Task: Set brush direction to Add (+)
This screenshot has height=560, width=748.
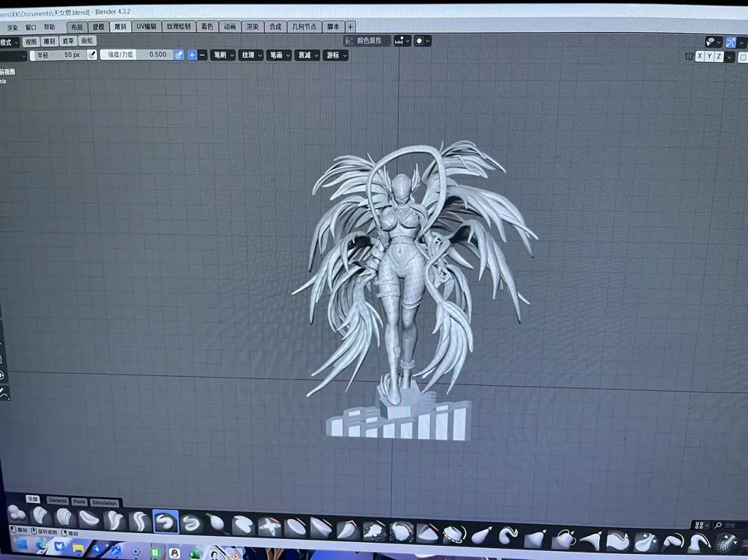Action: coord(191,55)
